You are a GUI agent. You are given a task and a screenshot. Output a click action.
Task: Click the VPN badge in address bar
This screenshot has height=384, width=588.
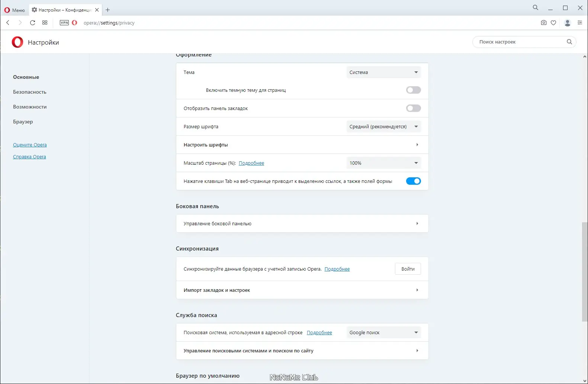[64, 23]
